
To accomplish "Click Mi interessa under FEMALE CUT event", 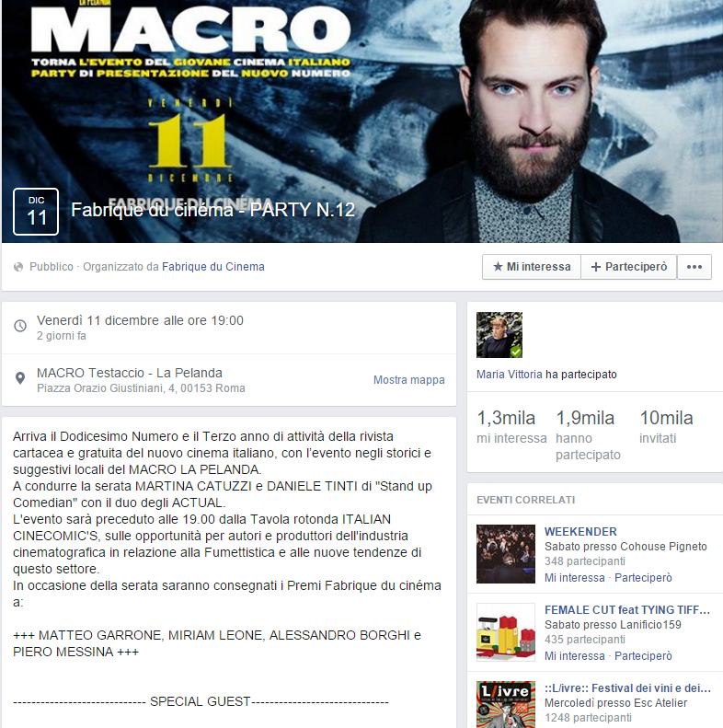I will click(x=575, y=656).
